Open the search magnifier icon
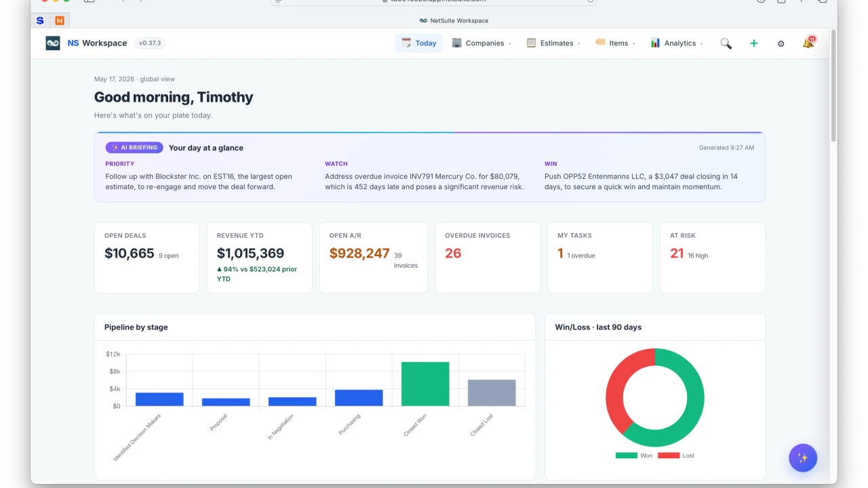The image size is (868, 488). pos(726,43)
